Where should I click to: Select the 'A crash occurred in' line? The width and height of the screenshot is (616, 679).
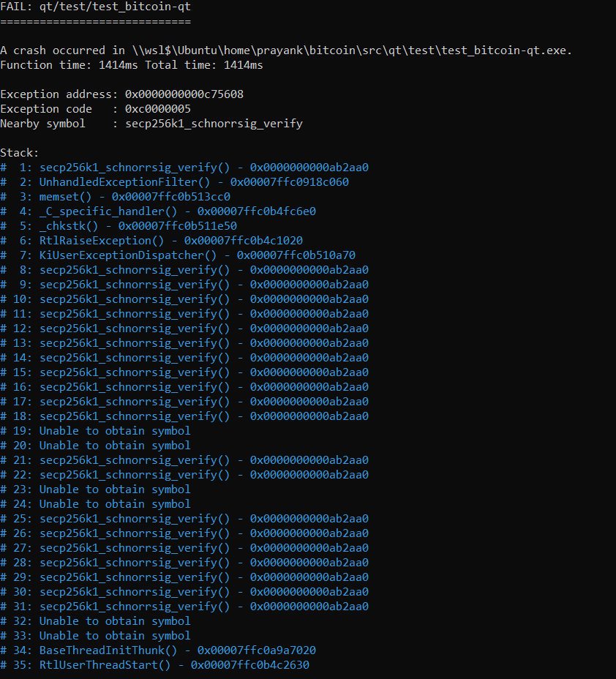(x=286, y=50)
